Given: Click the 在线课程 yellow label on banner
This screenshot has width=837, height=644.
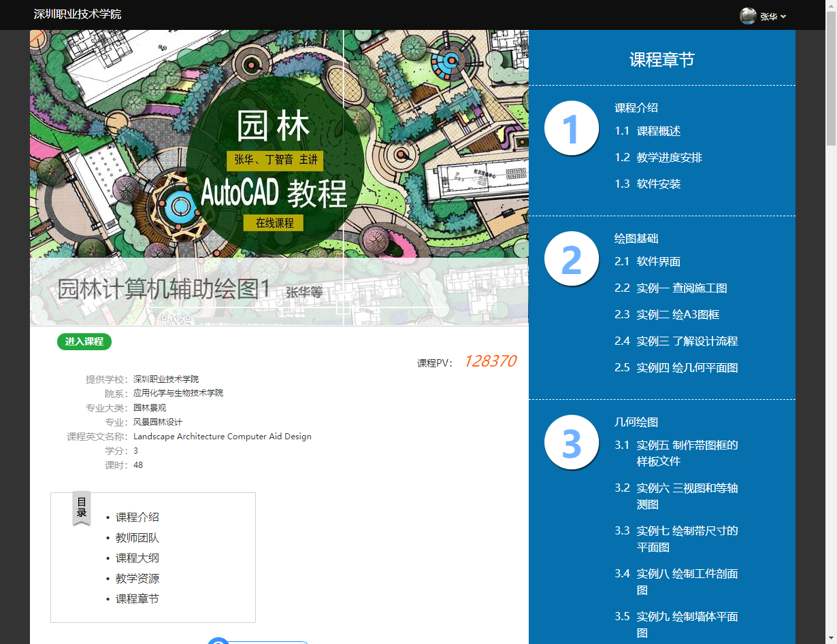Looking at the screenshot, I should (x=275, y=223).
